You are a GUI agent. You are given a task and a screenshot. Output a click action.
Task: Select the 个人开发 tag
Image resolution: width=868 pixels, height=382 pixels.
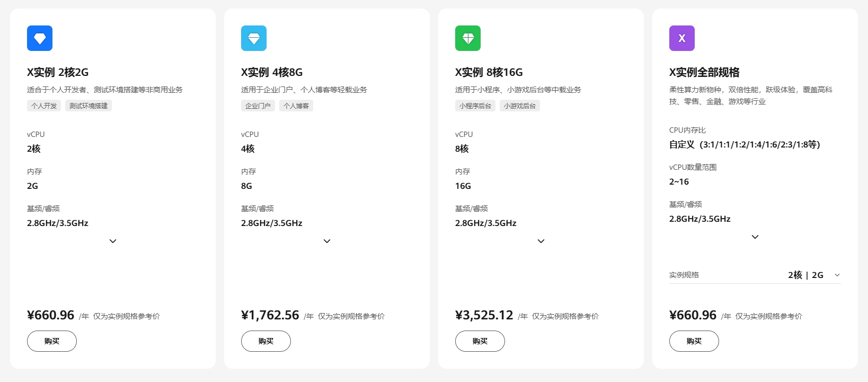tap(44, 106)
